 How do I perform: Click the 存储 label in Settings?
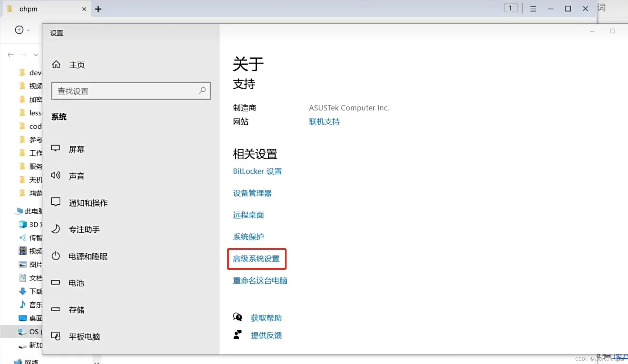coord(77,310)
